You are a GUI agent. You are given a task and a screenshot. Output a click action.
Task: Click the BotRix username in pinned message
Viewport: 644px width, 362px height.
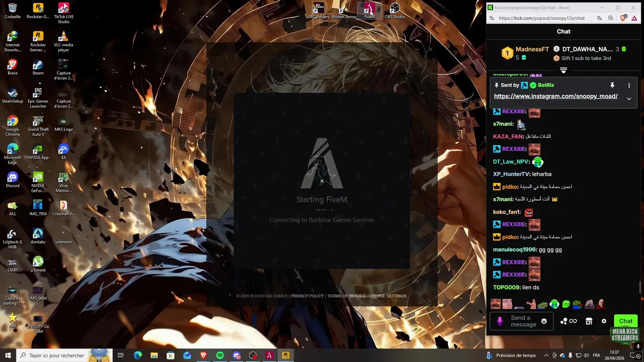[x=546, y=85]
